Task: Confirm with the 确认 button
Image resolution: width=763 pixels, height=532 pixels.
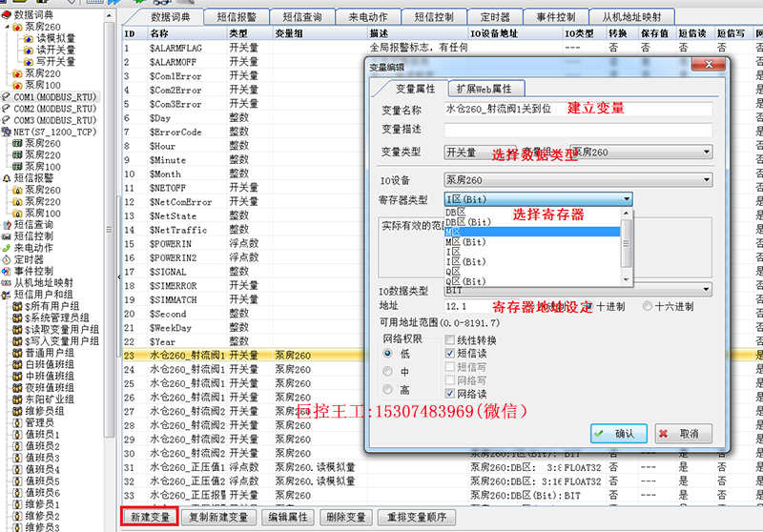Action: [618, 433]
